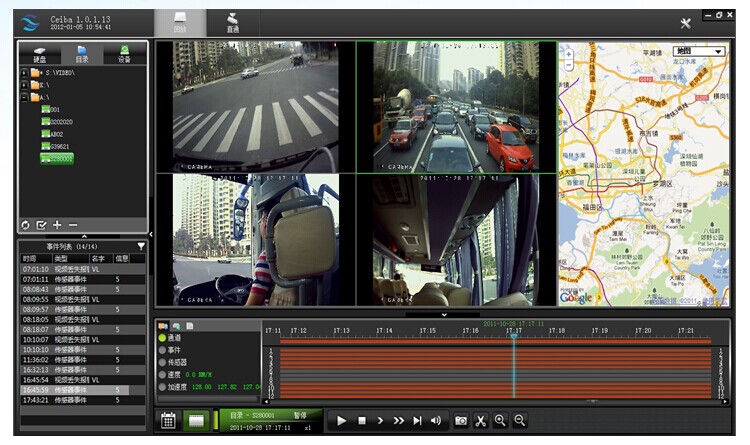The width and height of the screenshot is (750, 445).
Task: Click the refresh icon under directory tree
Action: tap(26, 225)
